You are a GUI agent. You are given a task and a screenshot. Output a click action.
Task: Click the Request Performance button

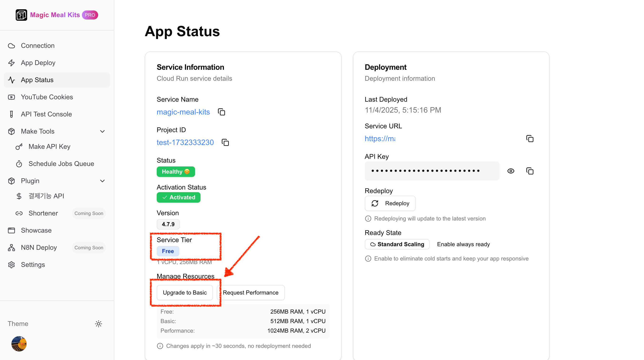click(251, 292)
